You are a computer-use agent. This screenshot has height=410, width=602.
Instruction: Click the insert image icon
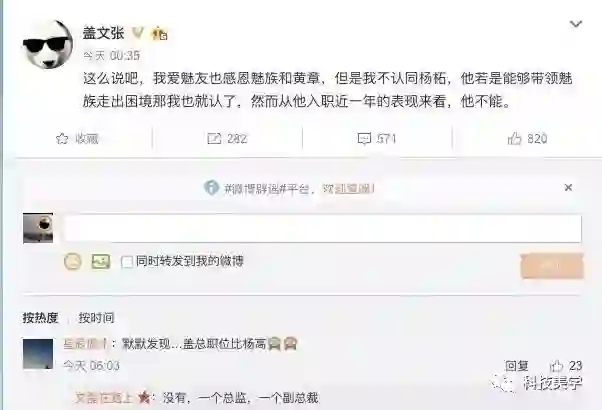coord(101,262)
